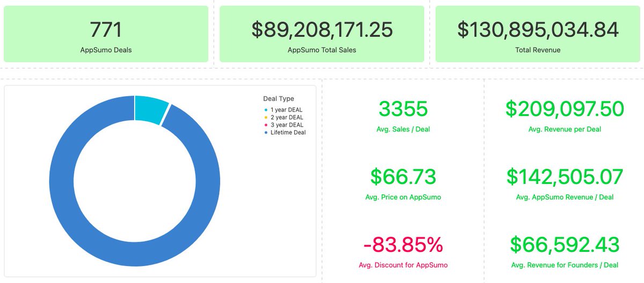Viewport: 644px width, 283px height.
Task: Toggle the 2 year DEAL legend entry
Action: (x=284, y=117)
